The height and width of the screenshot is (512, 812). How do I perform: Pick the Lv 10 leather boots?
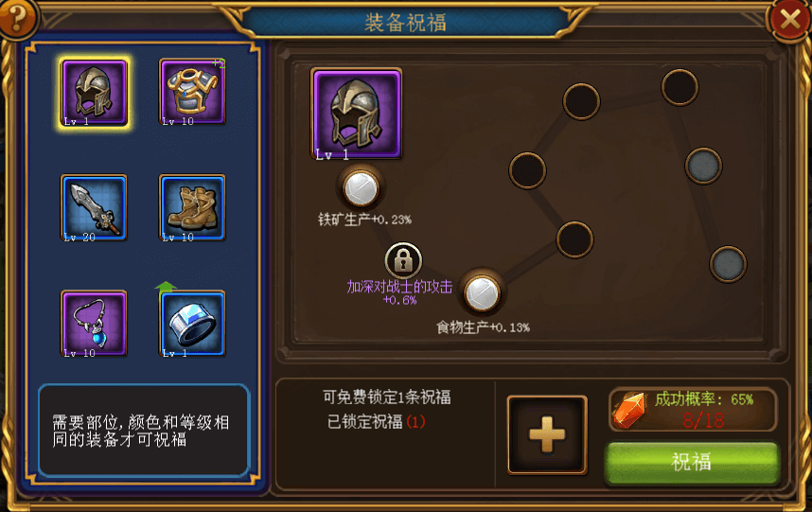192,207
